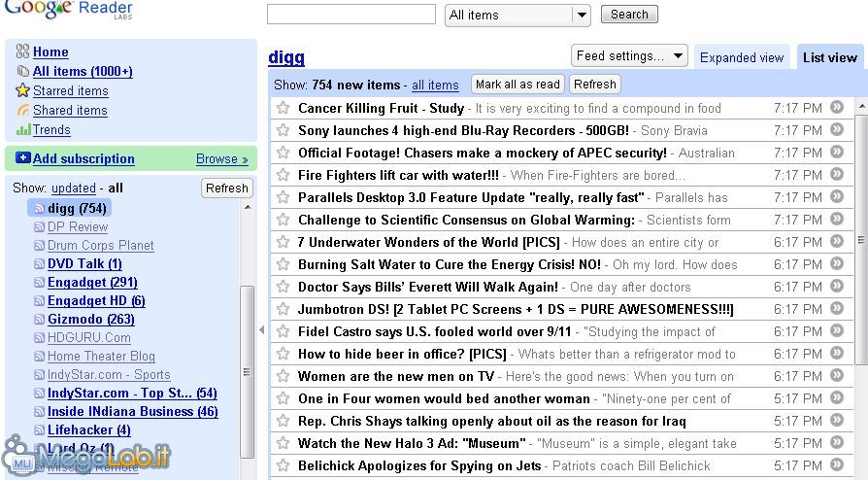Refresh the digg item list
The image size is (868, 480).
594,85
